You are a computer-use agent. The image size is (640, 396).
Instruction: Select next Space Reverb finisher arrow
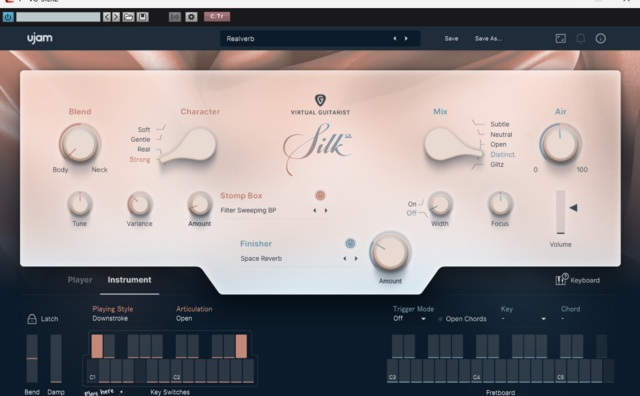pos(356,258)
